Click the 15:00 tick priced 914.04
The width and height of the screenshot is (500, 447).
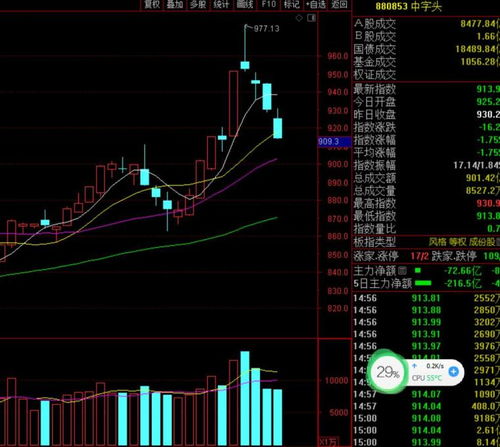(x=427, y=430)
